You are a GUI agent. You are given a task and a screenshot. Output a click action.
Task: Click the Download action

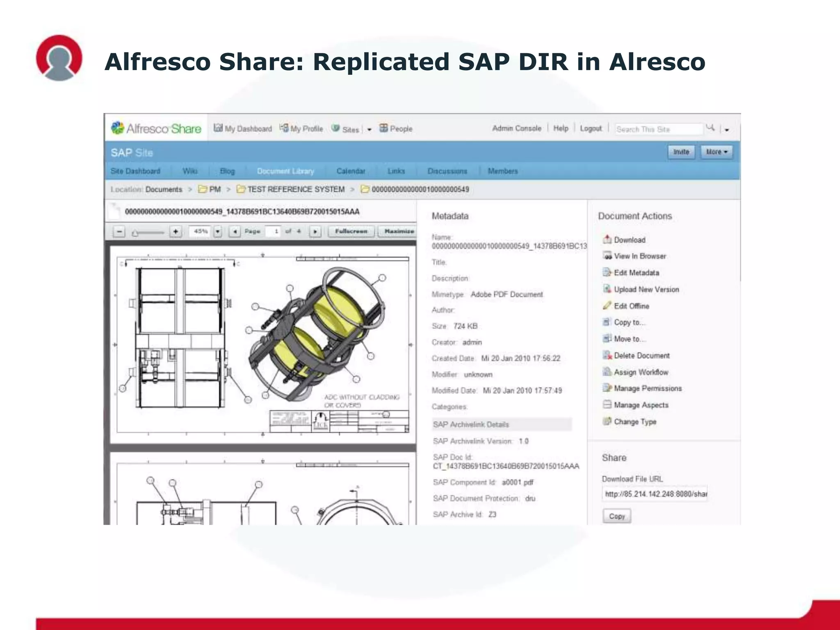pos(624,240)
